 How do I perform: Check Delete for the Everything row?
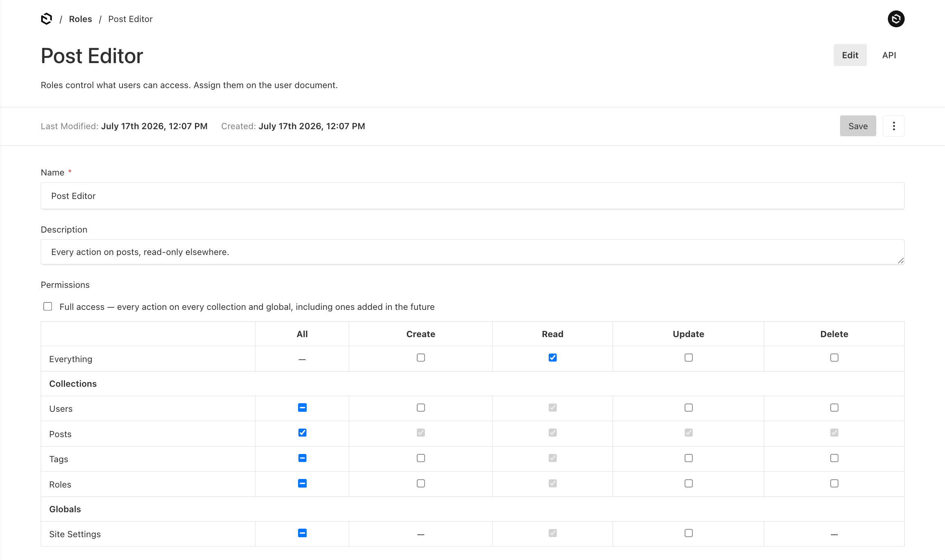(x=834, y=357)
